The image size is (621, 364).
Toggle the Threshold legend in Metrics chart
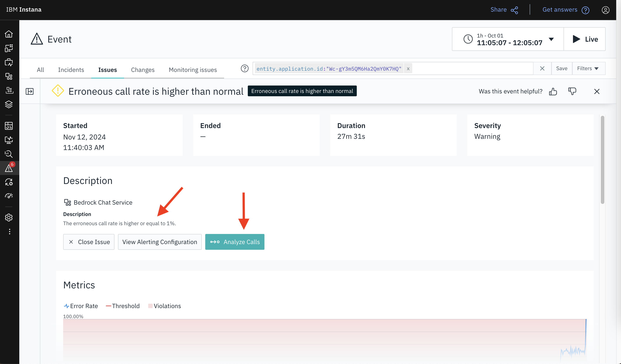point(123,306)
